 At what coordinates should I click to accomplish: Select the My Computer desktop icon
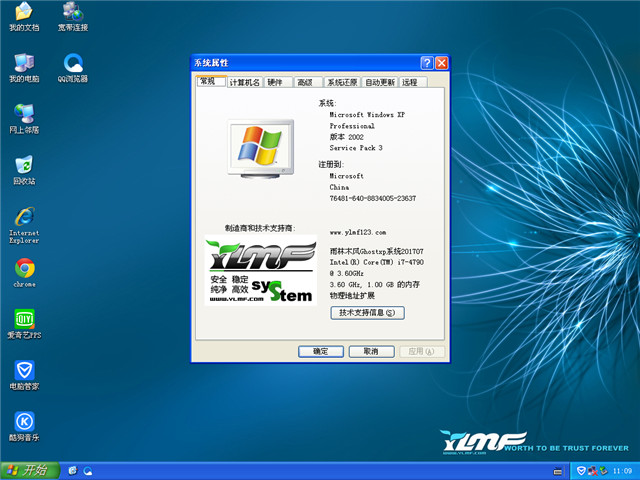[24, 68]
